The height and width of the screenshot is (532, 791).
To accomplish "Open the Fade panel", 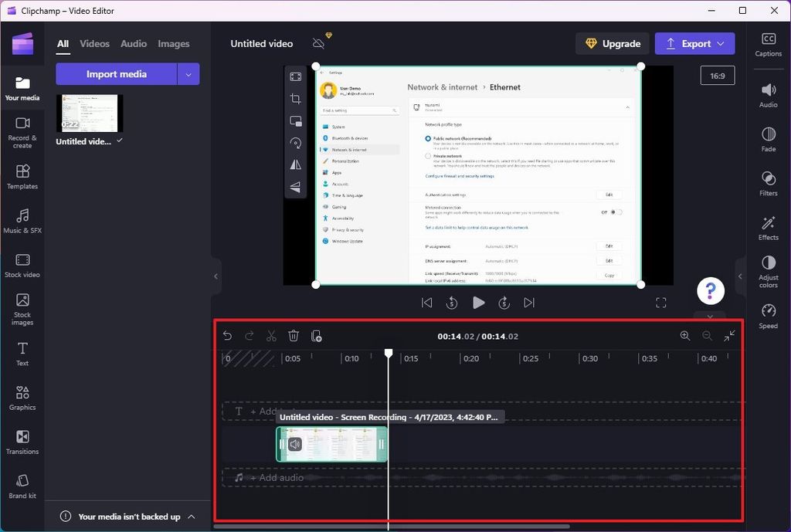I will (768, 139).
